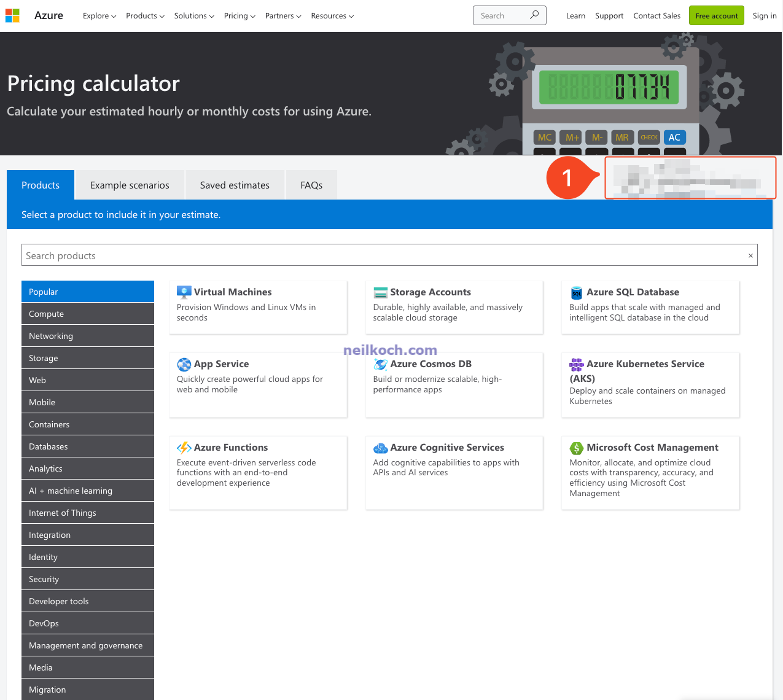
Task: Select the Web category
Action: click(88, 380)
